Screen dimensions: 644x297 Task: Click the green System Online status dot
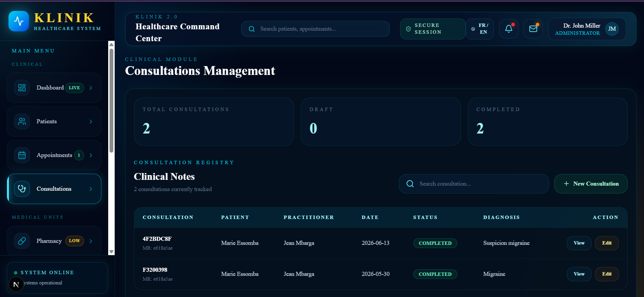point(16,273)
